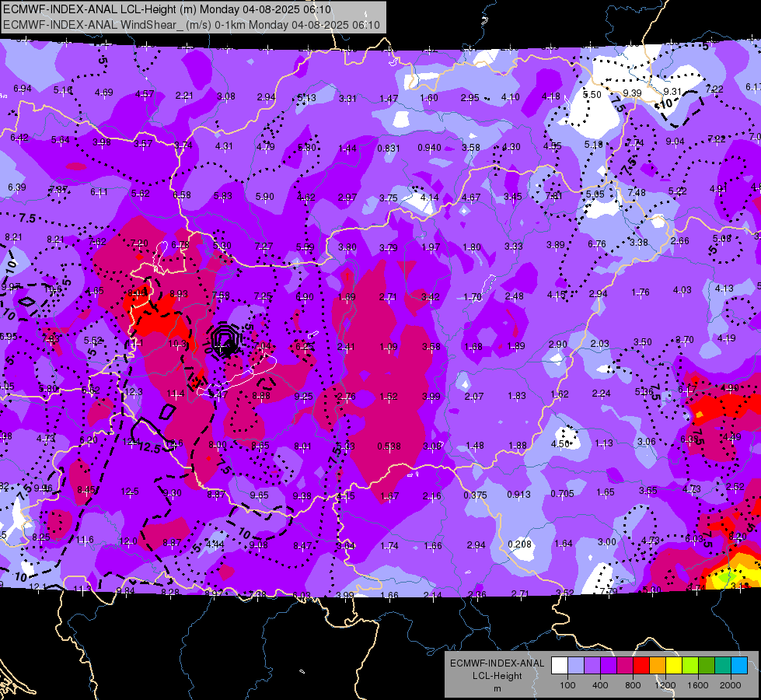Select the light blue legend swatch
The image size is (761, 700).
[739, 666]
